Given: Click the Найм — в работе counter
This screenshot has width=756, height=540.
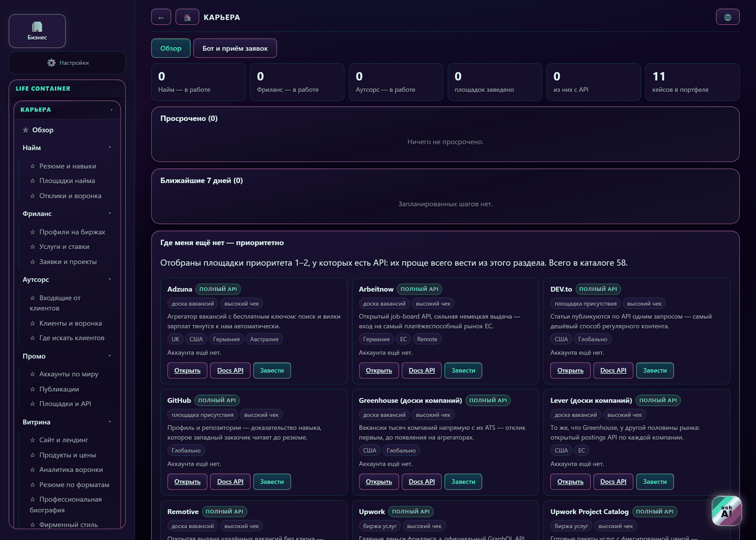Looking at the screenshot, I should click(x=198, y=83).
